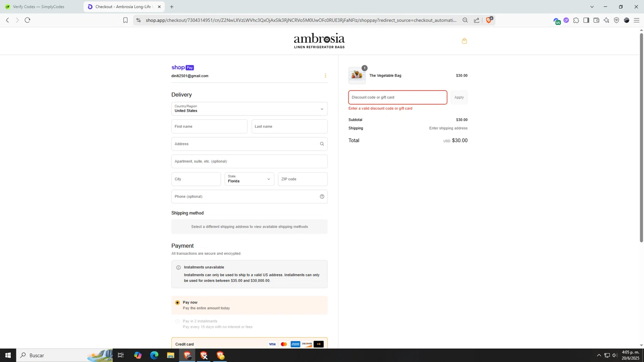644x362 pixels.
Task: Click the share icon in address bar
Action: tap(477, 20)
